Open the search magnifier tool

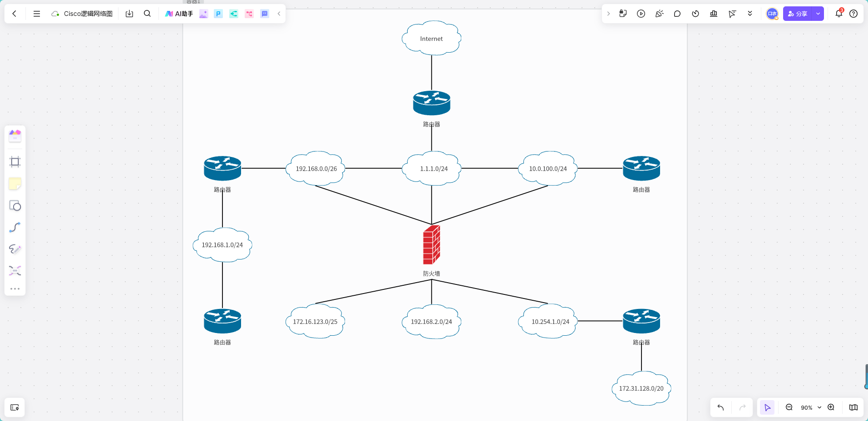click(147, 14)
